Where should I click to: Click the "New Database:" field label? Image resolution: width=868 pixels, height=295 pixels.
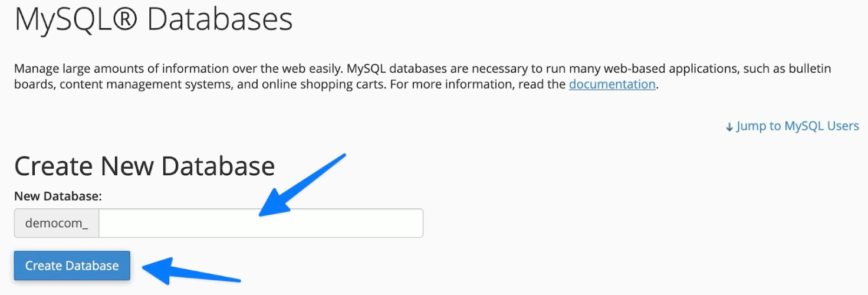(x=58, y=196)
